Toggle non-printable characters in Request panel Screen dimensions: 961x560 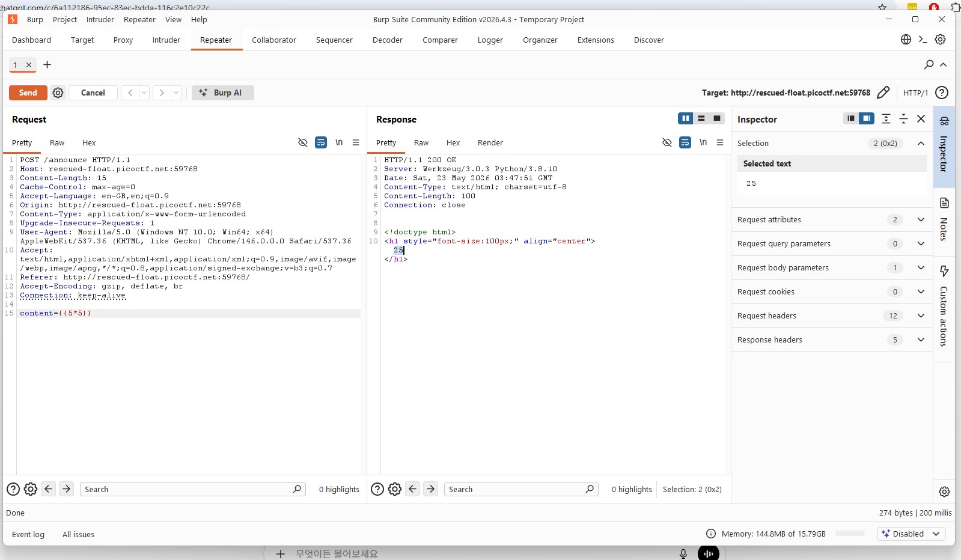point(339,142)
